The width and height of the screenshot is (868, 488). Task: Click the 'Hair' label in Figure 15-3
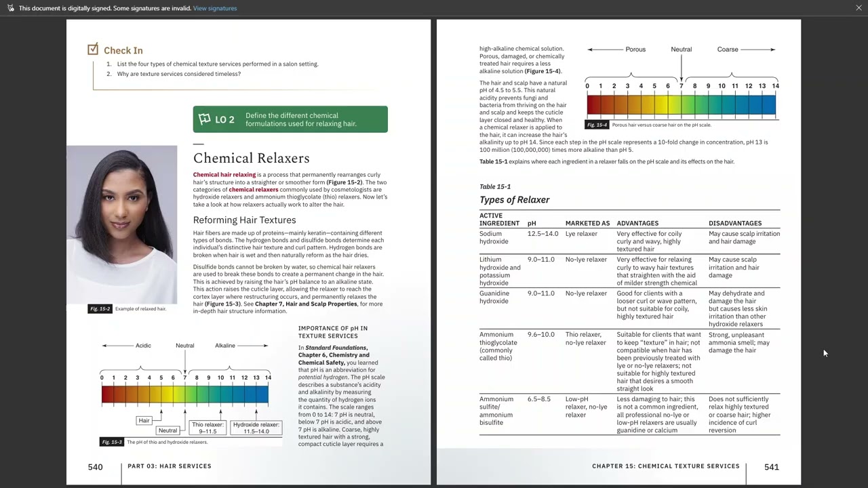pyautogui.click(x=144, y=420)
